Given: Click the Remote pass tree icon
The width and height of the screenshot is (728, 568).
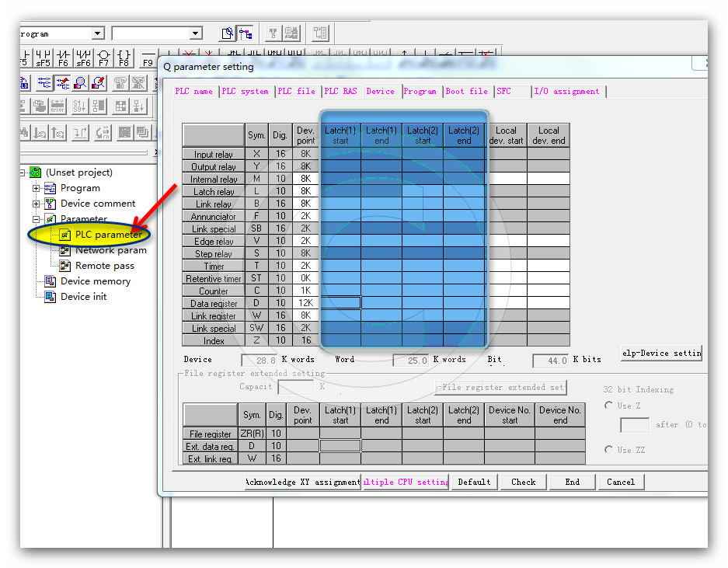Looking at the screenshot, I should pos(65,266).
